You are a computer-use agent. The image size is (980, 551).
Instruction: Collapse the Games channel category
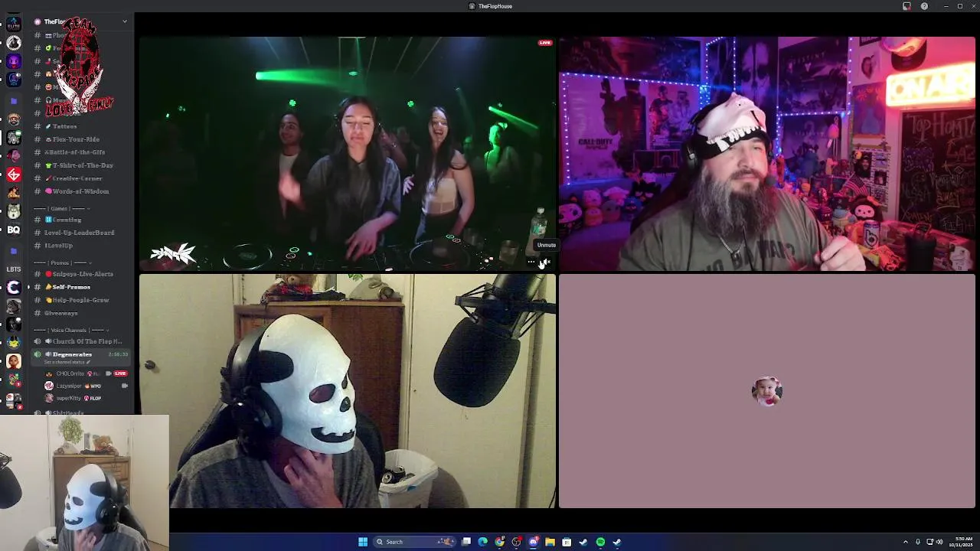(x=62, y=208)
